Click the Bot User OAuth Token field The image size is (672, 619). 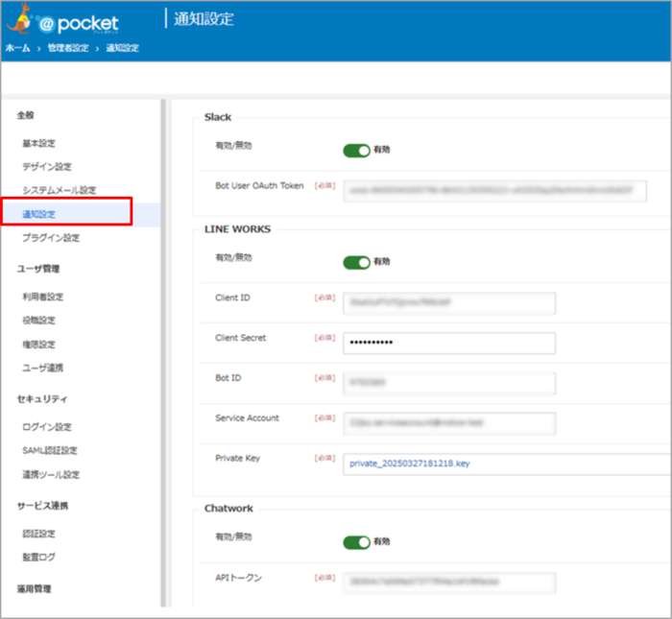[494, 191]
